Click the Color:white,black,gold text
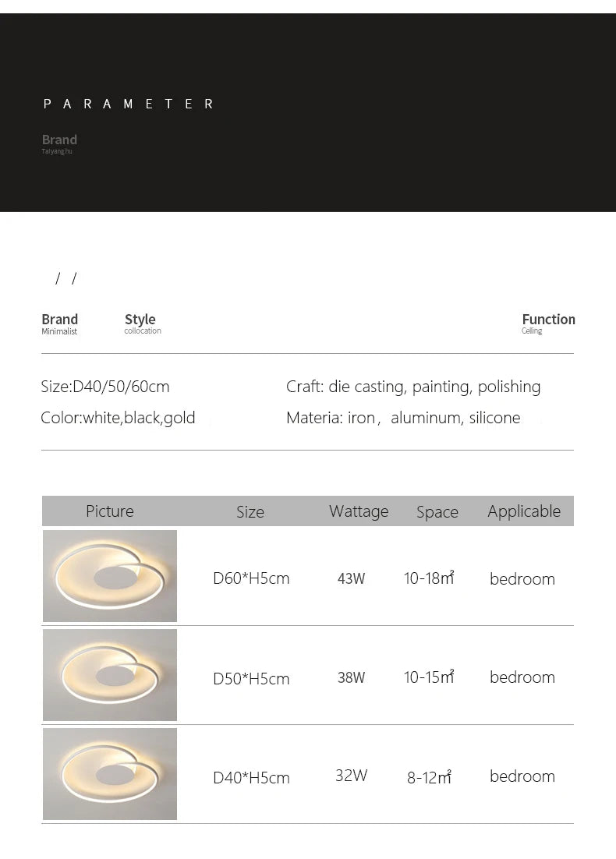This screenshot has height=859, width=616. click(x=118, y=418)
